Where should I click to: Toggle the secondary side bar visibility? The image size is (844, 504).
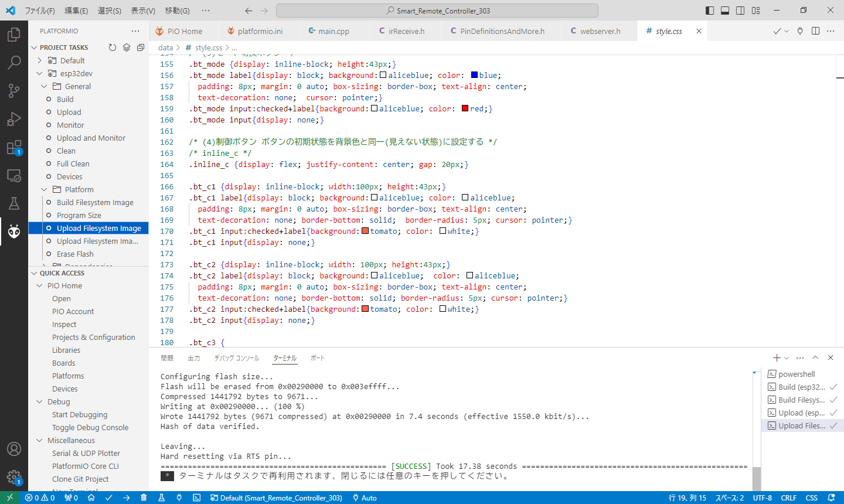point(740,11)
